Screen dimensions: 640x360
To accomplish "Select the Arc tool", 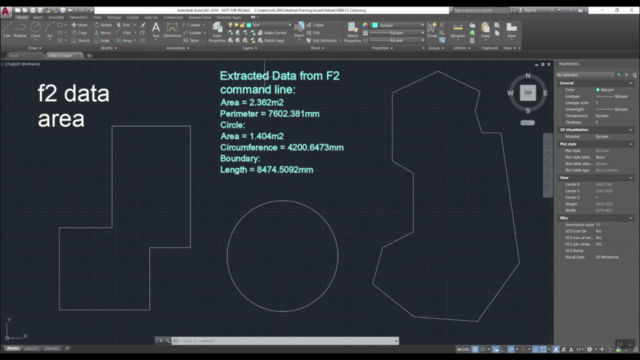I will pos(49,30).
